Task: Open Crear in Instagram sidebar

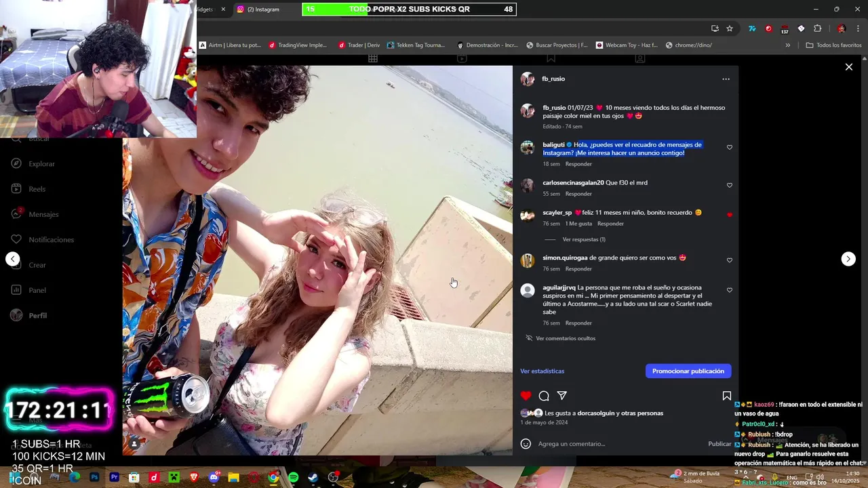Action: point(37,265)
